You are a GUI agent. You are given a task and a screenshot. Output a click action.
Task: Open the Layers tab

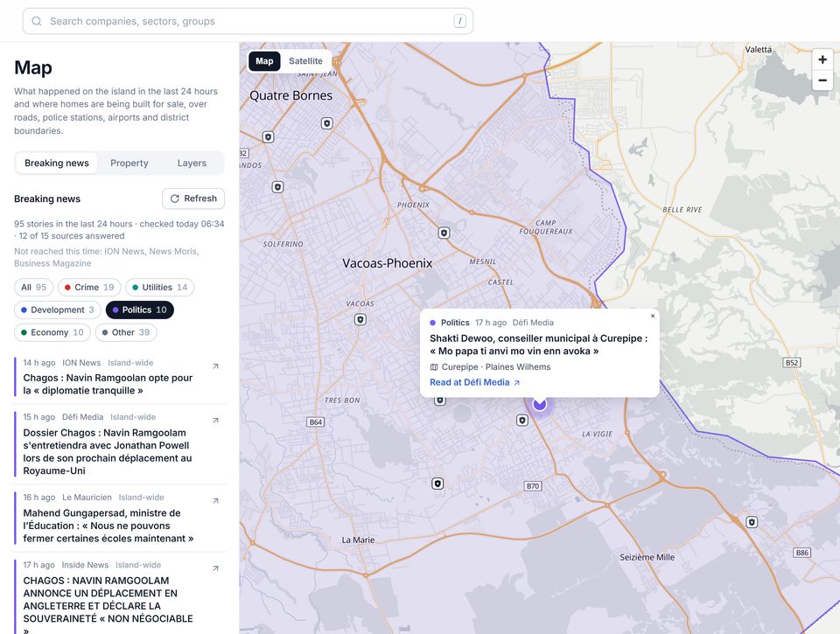tap(192, 163)
